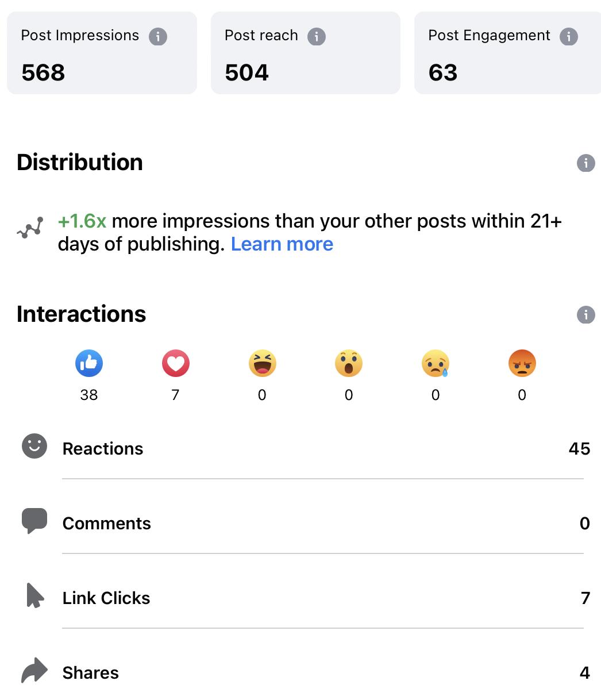Click the Post Engagement info icon
The height and width of the screenshot is (700, 601).
tap(568, 37)
